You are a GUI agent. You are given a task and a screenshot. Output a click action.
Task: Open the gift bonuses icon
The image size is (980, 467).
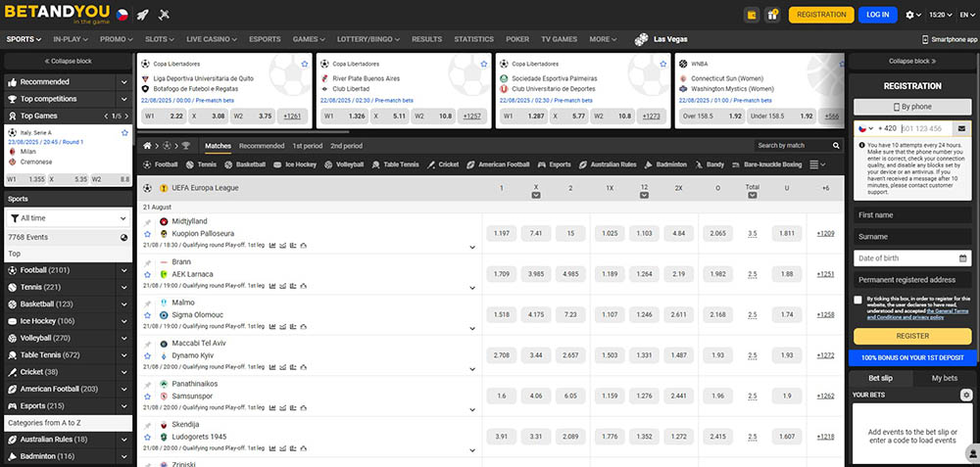773,15
